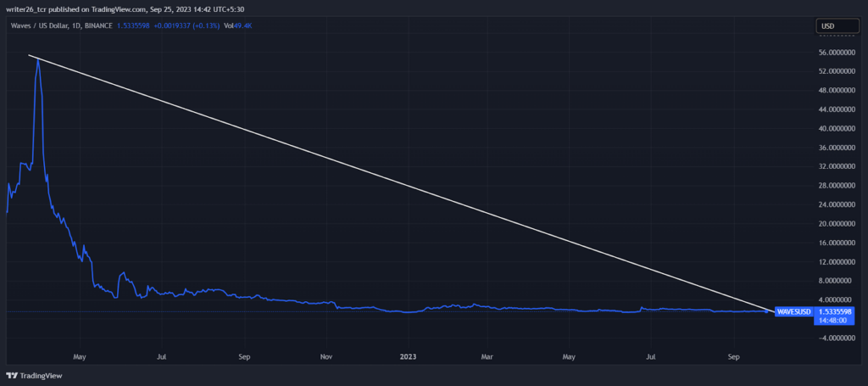868x386 pixels.
Task: Click the WAVESUSD price label tag
Action: point(793,312)
